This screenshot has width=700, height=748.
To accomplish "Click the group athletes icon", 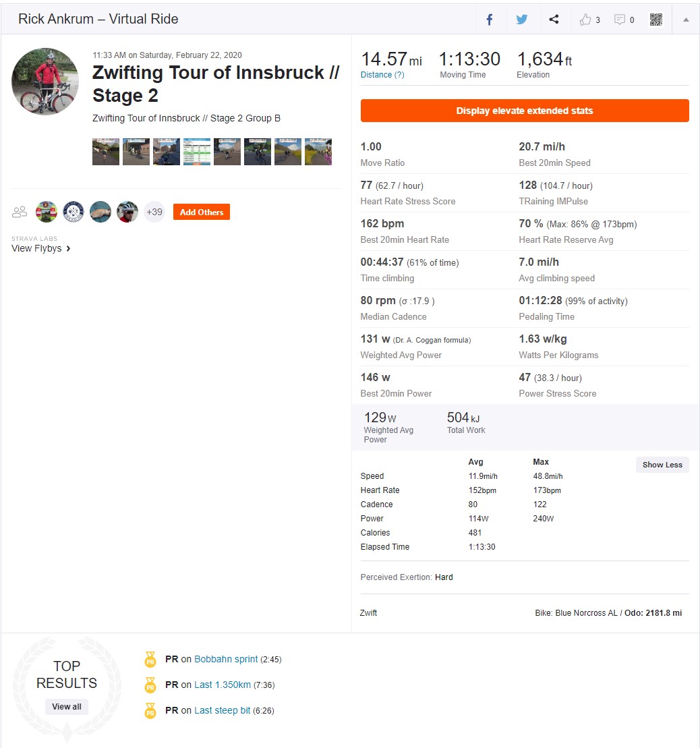I will [20, 212].
